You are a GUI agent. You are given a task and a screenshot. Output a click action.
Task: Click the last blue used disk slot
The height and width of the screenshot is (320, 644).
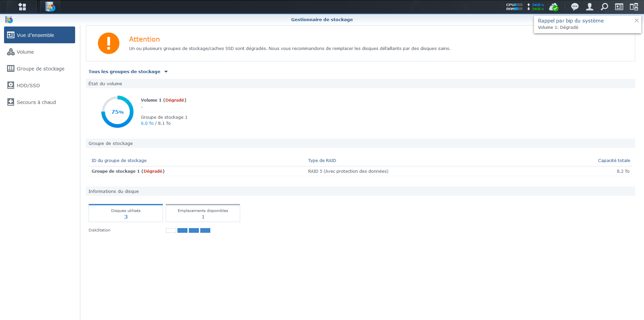click(x=205, y=230)
